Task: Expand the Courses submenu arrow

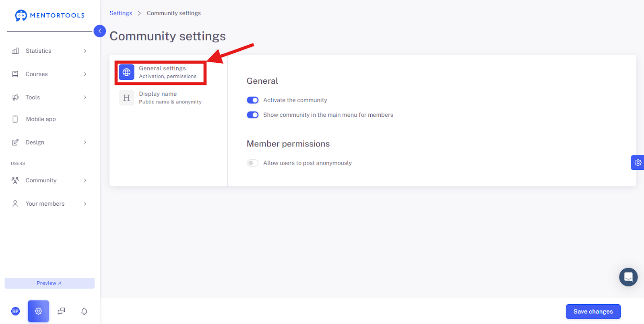Action: [x=85, y=74]
